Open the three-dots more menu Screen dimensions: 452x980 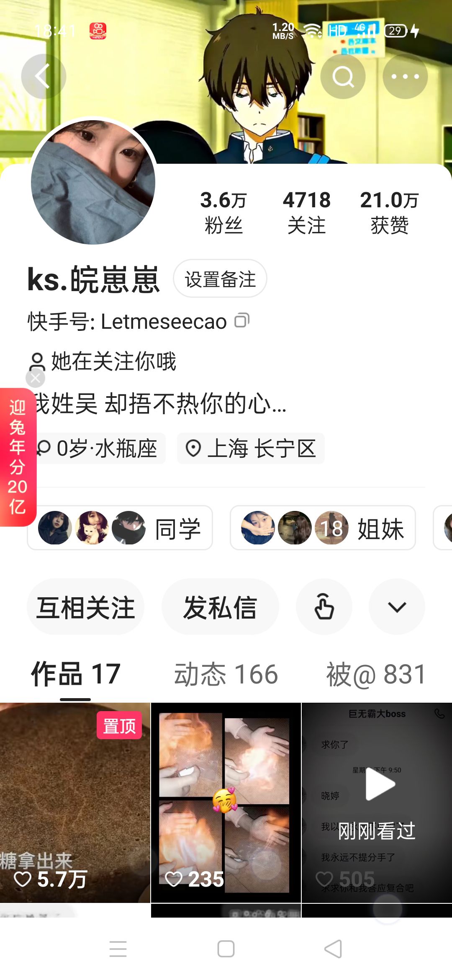(x=405, y=76)
